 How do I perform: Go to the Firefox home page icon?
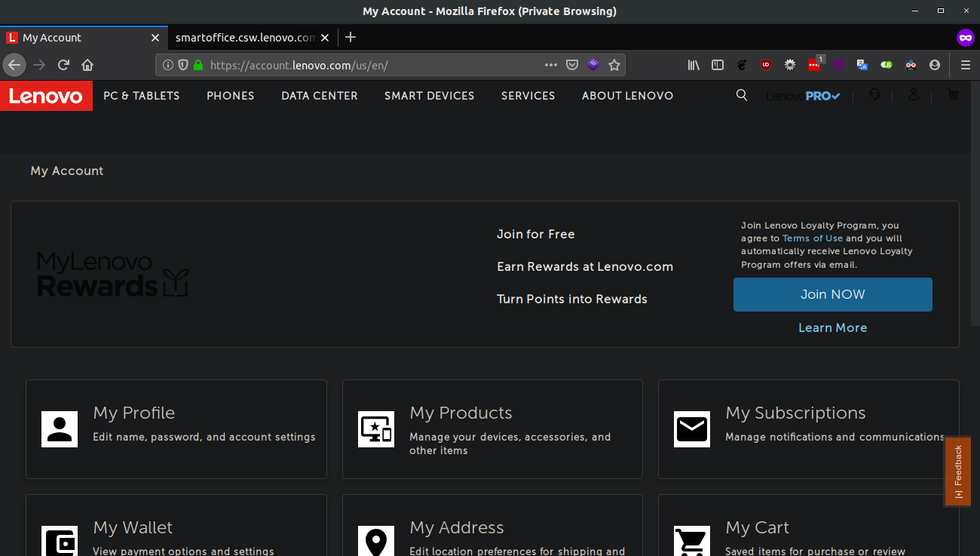[87, 65]
